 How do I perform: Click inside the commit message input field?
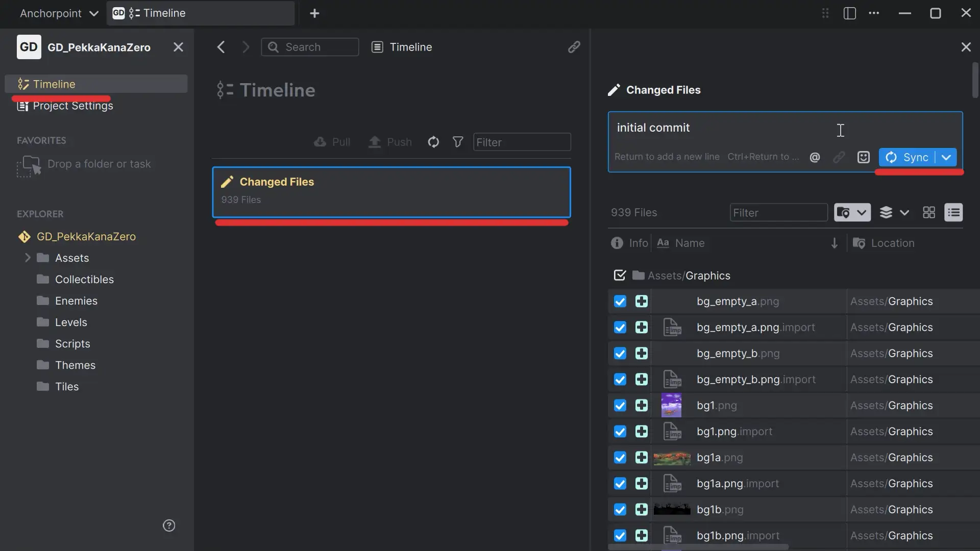740,128
